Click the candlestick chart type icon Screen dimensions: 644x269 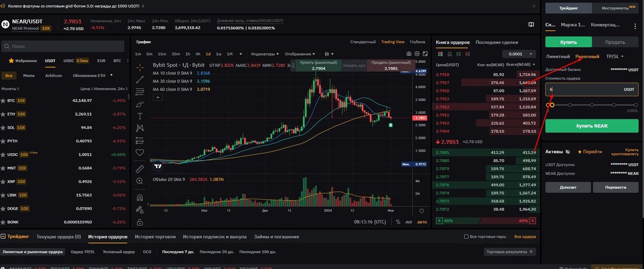pos(327,54)
